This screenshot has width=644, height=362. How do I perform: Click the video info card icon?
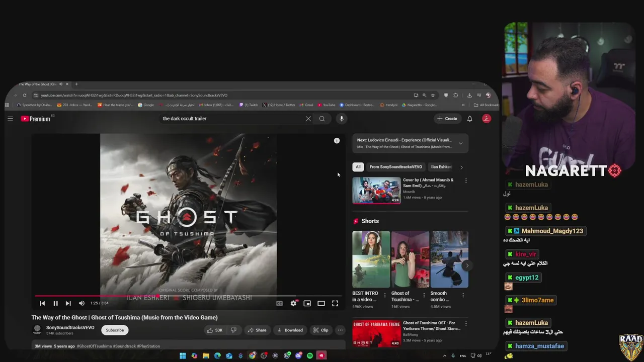337,141
